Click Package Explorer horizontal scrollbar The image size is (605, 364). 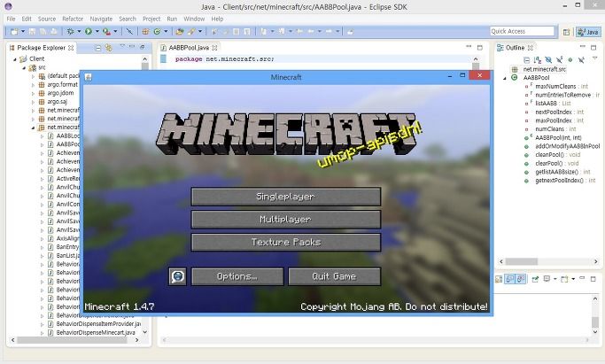(x=74, y=340)
